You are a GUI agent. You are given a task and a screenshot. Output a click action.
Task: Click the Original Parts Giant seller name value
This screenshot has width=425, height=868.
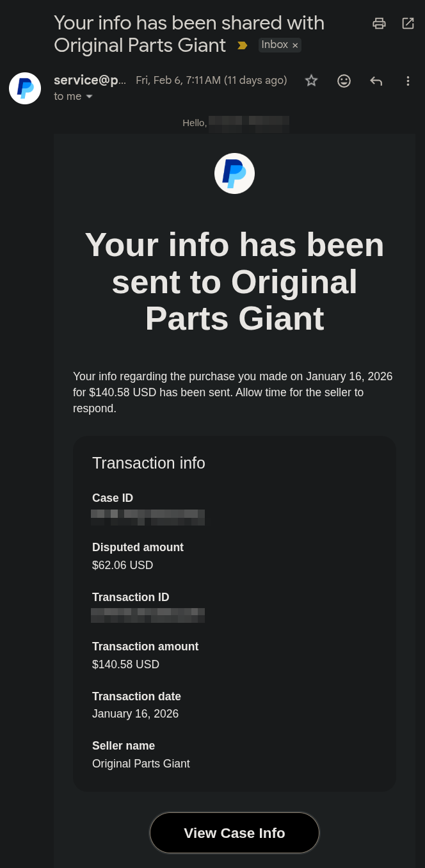(x=141, y=764)
